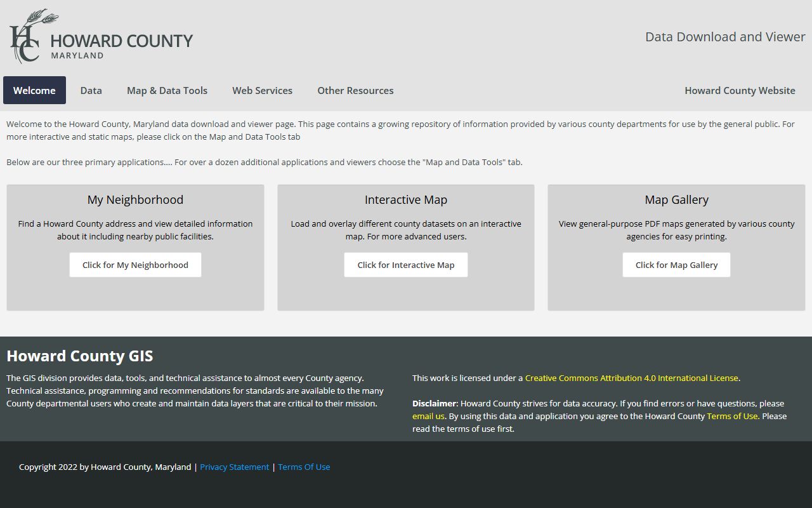Click the Map Gallery card heading
This screenshot has width=812, height=508.
676,199
